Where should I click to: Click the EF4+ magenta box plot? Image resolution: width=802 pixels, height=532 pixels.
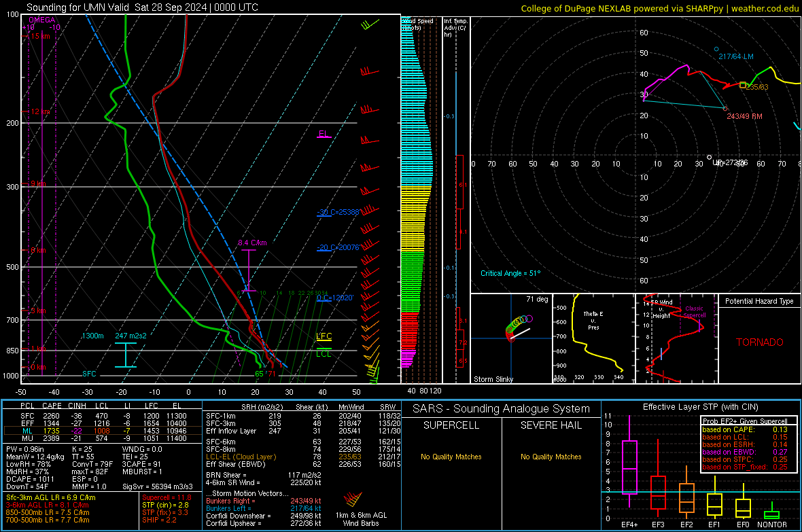(x=629, y=467)
